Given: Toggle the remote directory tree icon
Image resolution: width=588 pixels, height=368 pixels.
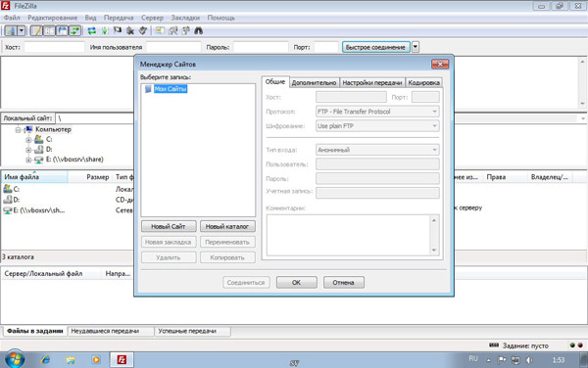Looking at the screenshot, I should tap(62, 30).
